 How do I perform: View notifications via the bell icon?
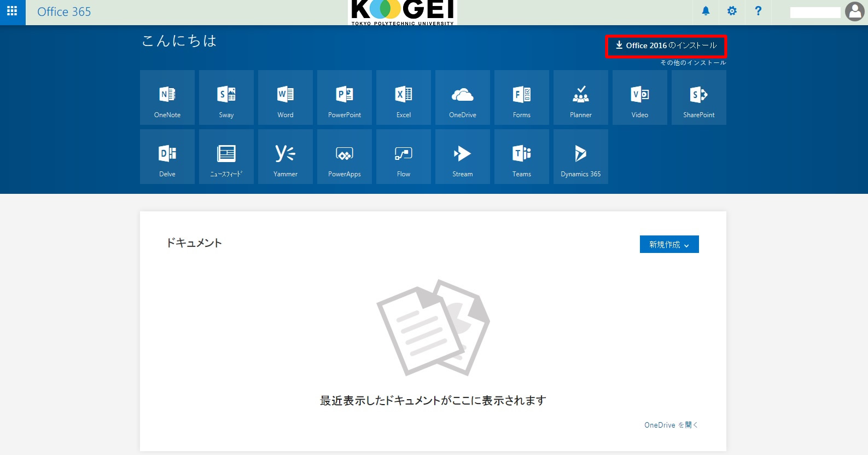pos(706,11)
